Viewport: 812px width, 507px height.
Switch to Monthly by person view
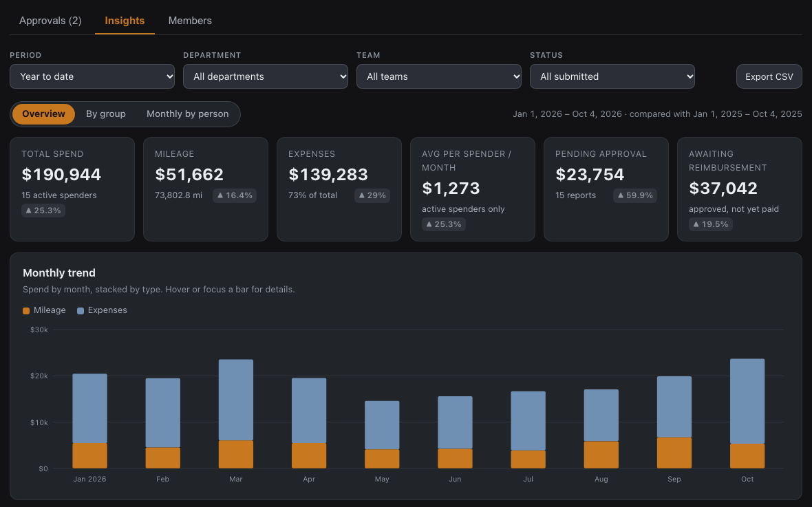(187, 114)
